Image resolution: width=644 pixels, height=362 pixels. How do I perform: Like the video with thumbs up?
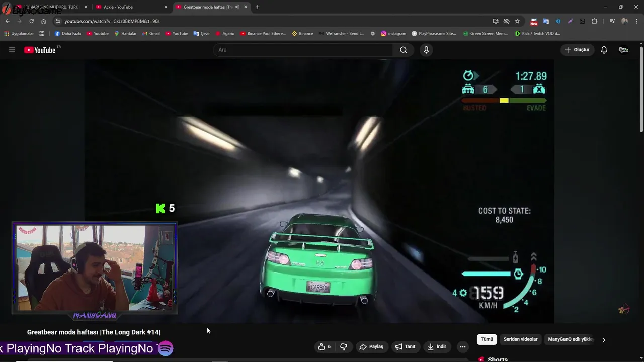point(325,346)
